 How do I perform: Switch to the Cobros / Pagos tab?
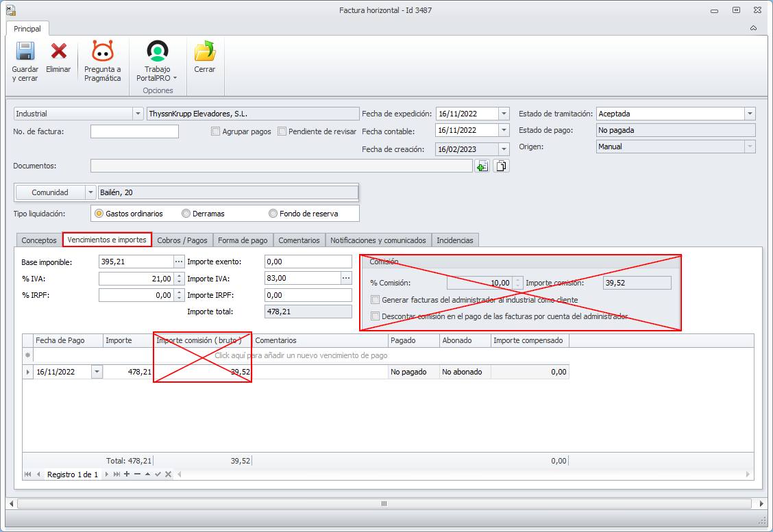click(x=182, y=240)
